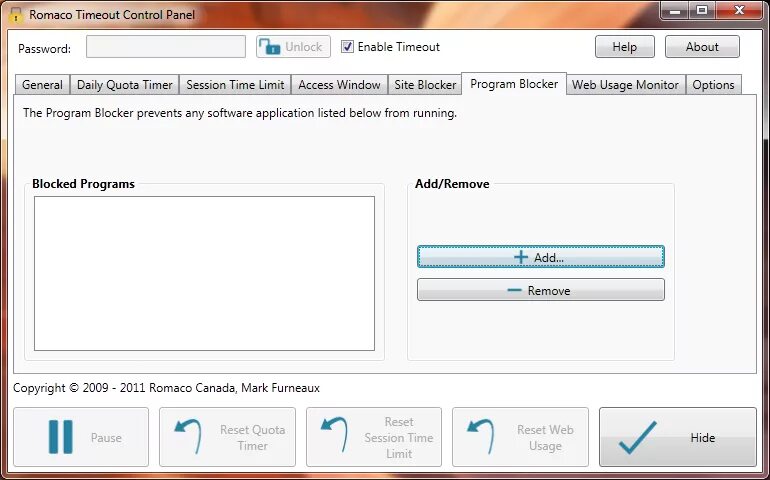The width and height of the screenshot is (770, 480).
Task: Click the Remove button
Action: pos(541,290)
